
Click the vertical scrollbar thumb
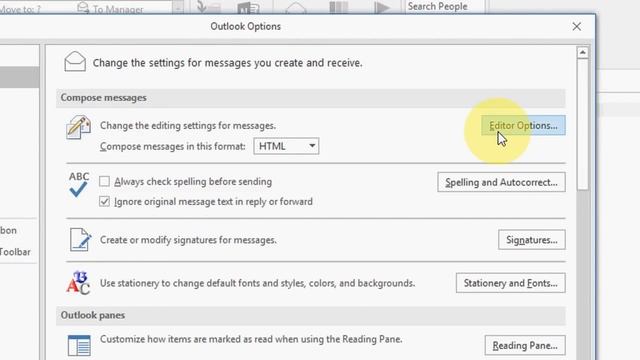coord(582,124)
